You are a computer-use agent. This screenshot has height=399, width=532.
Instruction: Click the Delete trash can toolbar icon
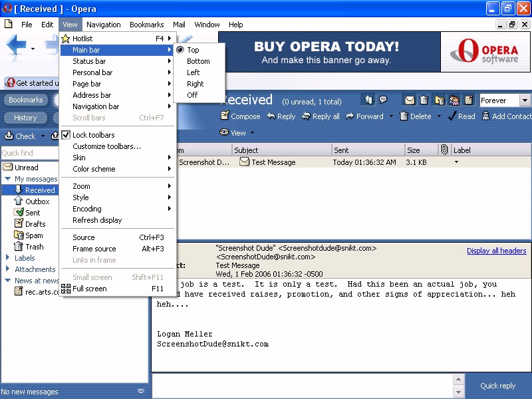click(404, 116)
